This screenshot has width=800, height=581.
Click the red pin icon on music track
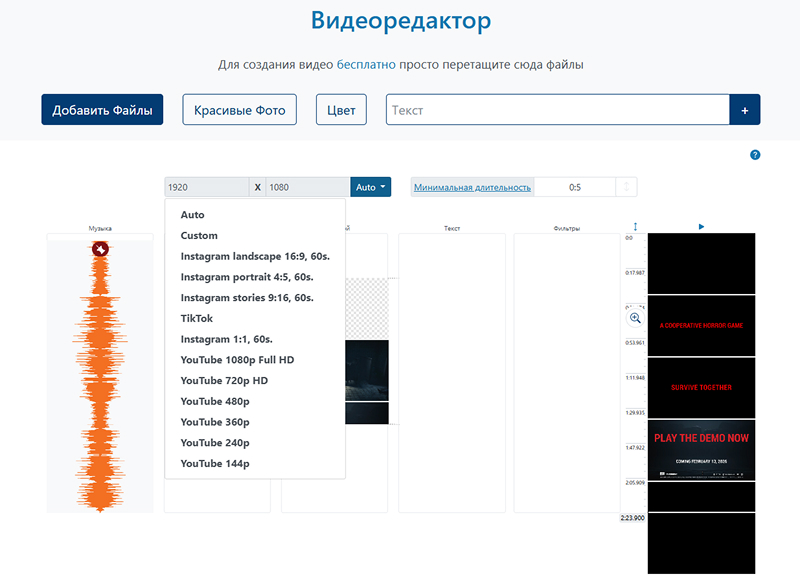coord(100,248)
